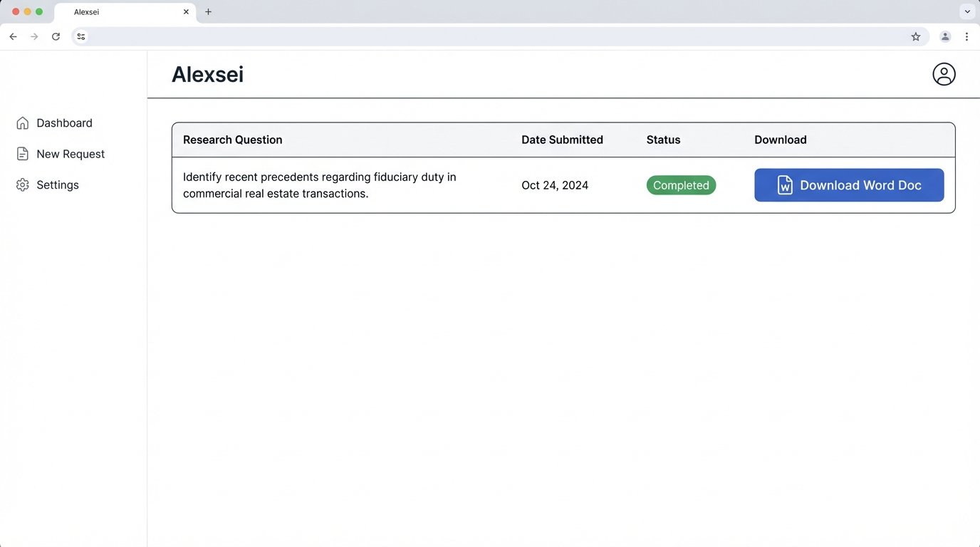The width and height of the screenshot is (980, 547).
Task: Expand the Status column header
Action: 662,140
